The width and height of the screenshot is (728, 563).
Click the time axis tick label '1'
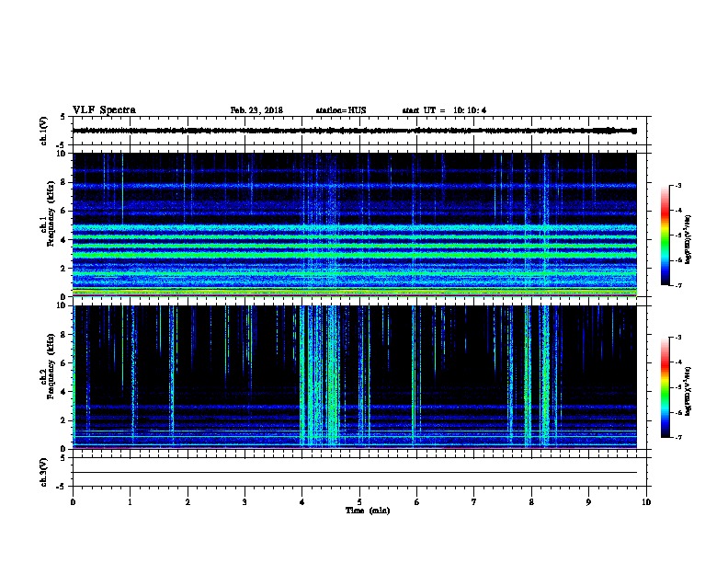tap(130, 502)
